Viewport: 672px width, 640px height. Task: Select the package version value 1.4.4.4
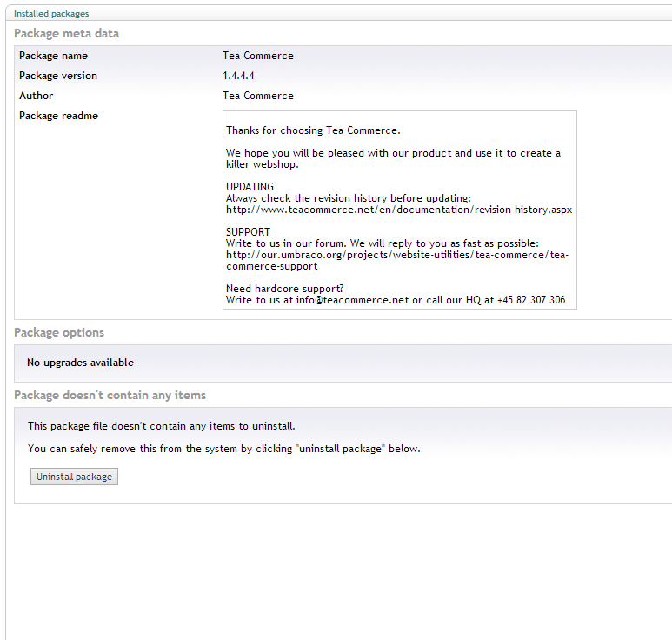(238, 76)
